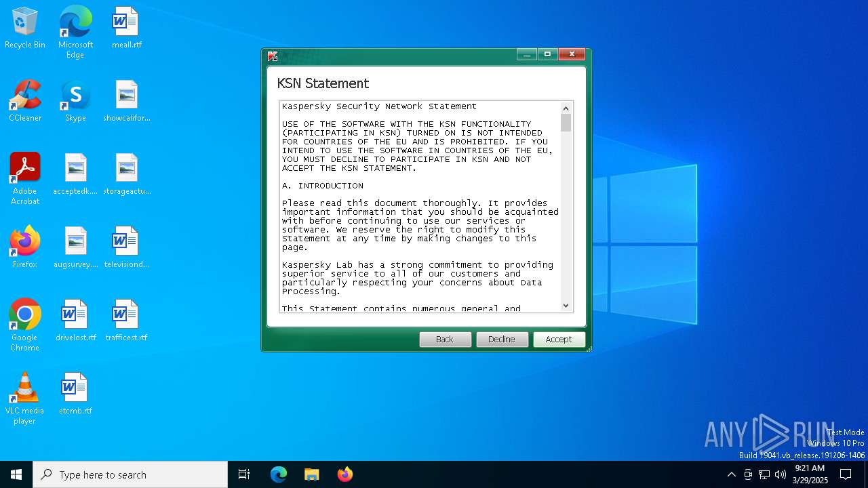The width and height of the screenshot is (868, 488).
Task: Close the Kaspersky installer window
Action: [572, 54]
